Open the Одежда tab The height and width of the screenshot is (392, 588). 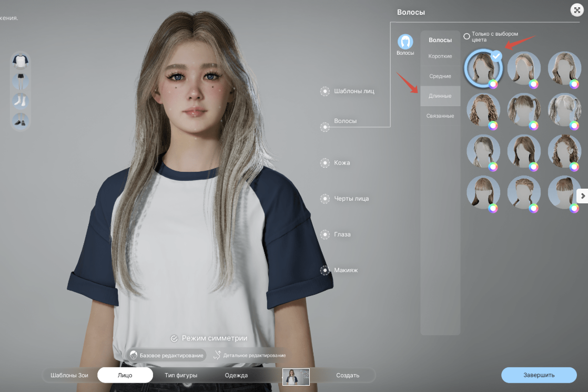click(x=236, y=375)
